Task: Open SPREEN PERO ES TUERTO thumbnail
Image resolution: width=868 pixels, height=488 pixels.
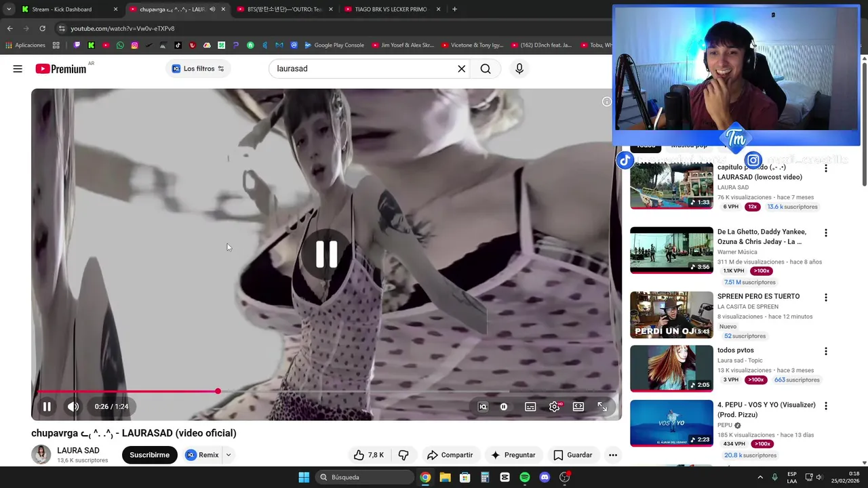Action: pyautogui.click(x=671, y=315)
